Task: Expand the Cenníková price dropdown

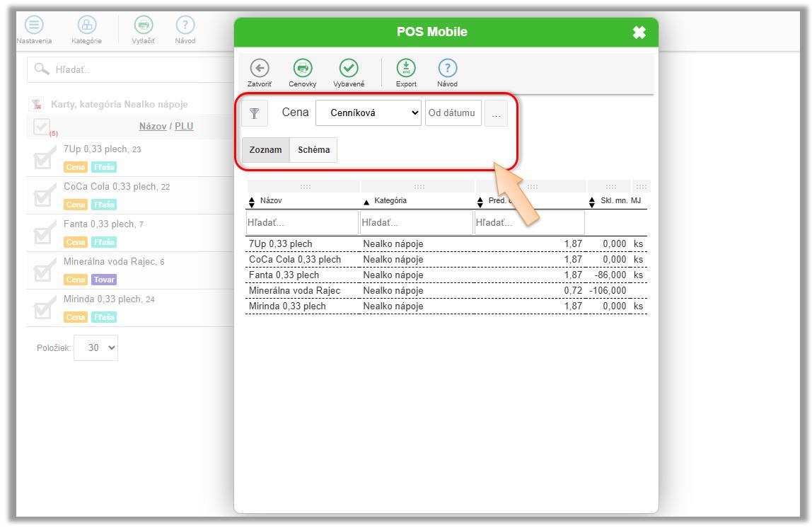Action: point(369,113)
